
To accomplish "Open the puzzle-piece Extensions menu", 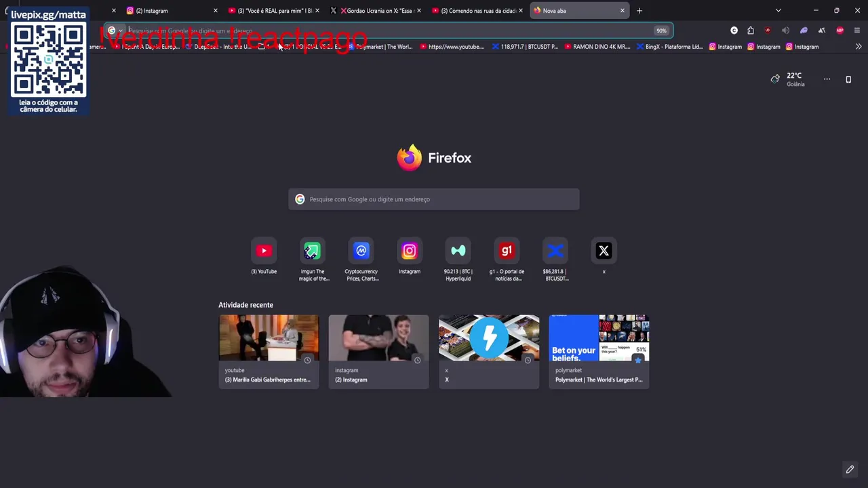I will [x=751, y=30].
